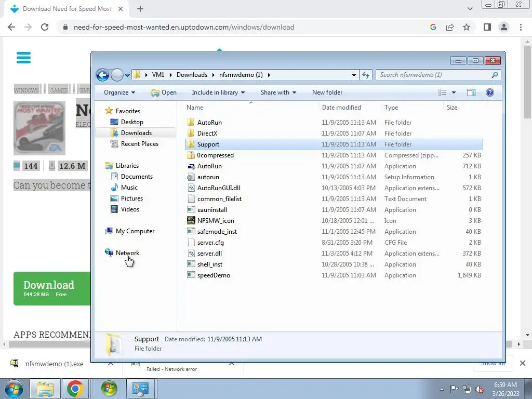Select the AutoRun application icon
Image resolution: width=532 pixels, height=399 pixels.
click(191, 166)
